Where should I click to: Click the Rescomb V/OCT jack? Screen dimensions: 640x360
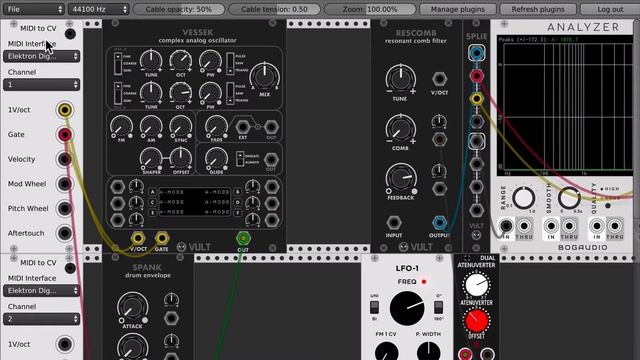(x=439, y=79)
